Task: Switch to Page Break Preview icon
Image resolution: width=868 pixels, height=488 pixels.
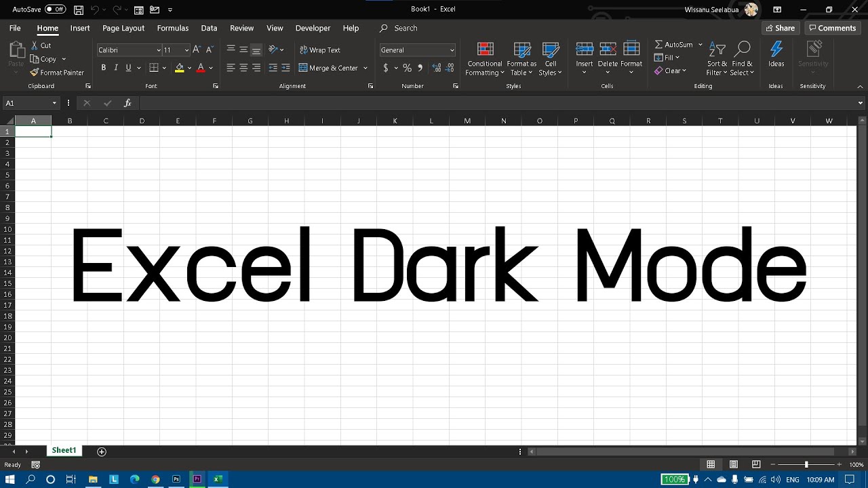Action: [756, 464]
